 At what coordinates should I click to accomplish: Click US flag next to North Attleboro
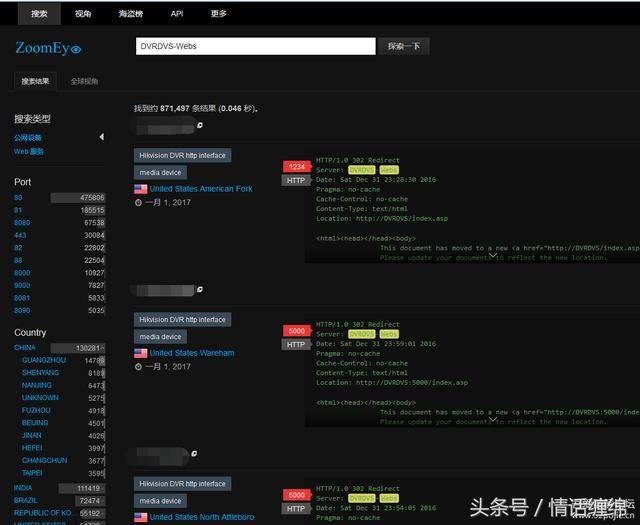click(x=140, y=517)
